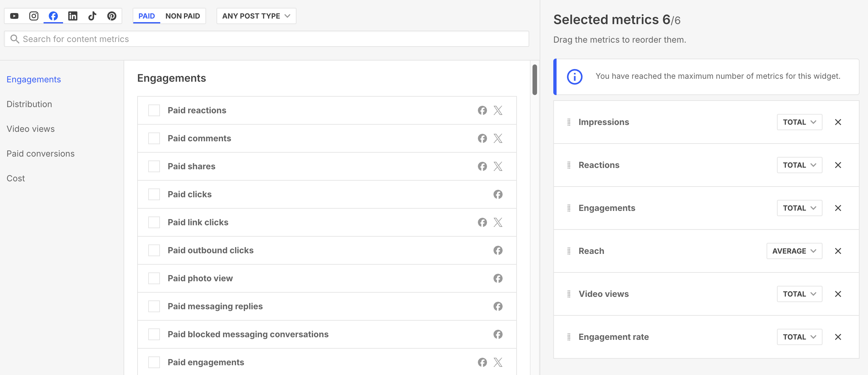
Task: Open the Total dropdown for Video views
Action: pos(799,294)
